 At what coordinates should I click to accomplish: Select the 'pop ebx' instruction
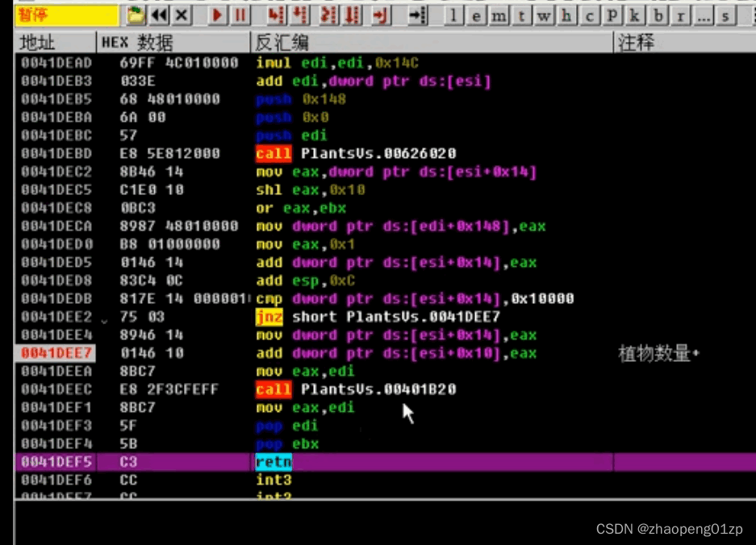[287, 443]
